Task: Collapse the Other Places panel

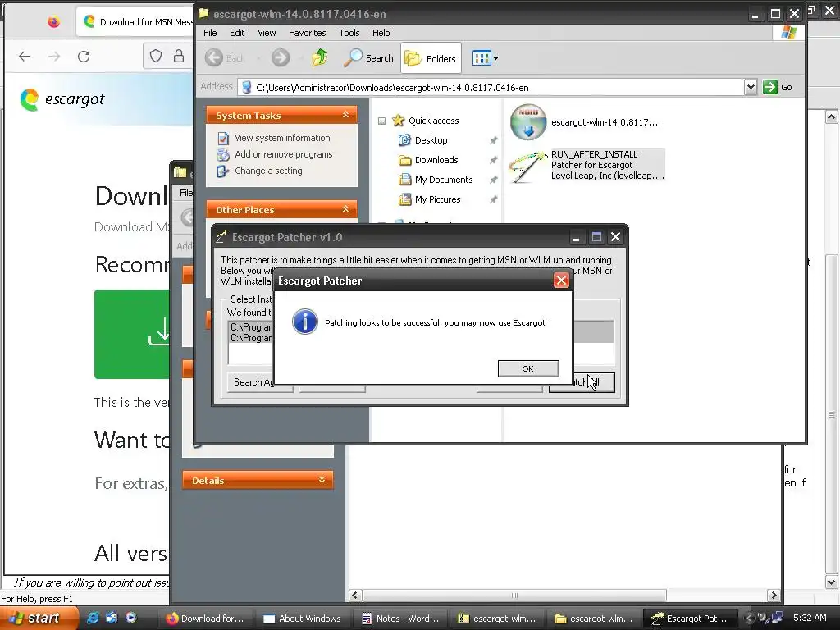Action: point(345,209)
